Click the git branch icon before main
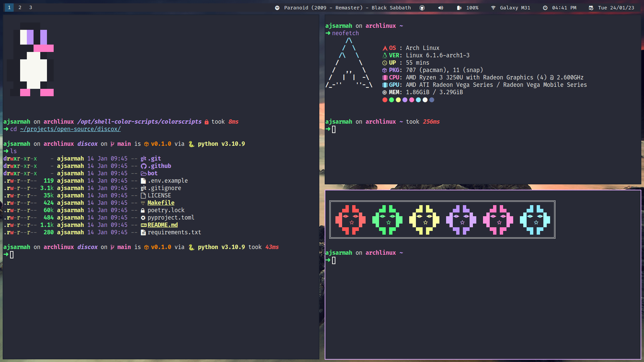644x362 pixels. coord(112,144)
